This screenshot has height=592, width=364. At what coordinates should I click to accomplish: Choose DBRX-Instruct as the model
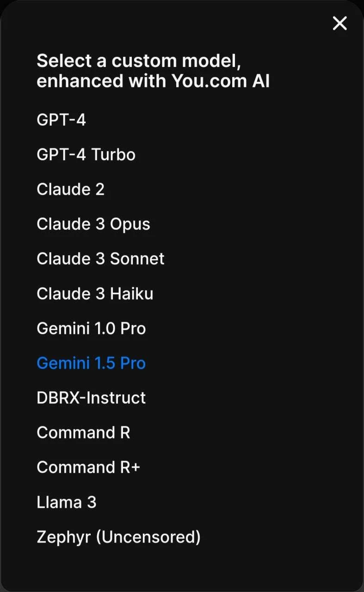coord(91,398)
